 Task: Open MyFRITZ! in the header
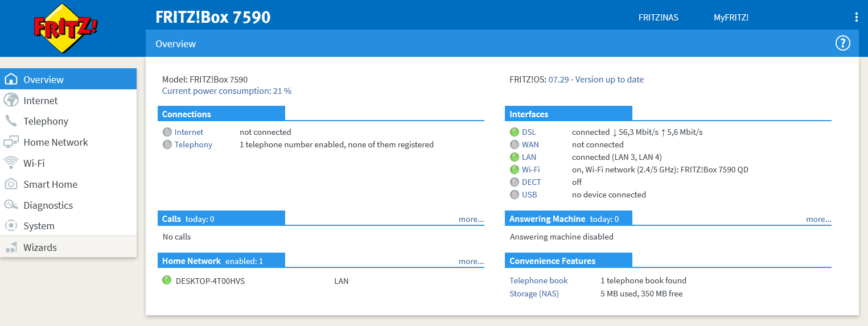click(731, 18)
